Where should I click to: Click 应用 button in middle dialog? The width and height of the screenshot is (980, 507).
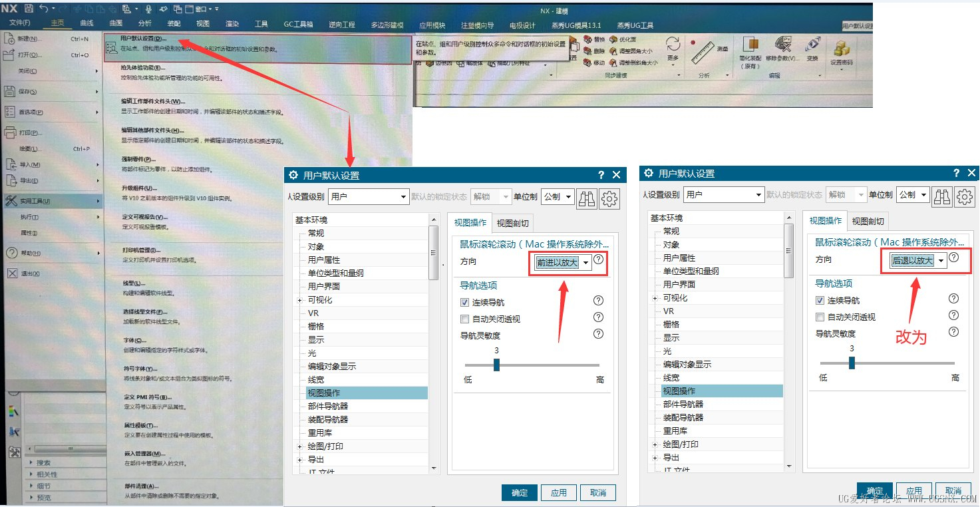(559, 492)
